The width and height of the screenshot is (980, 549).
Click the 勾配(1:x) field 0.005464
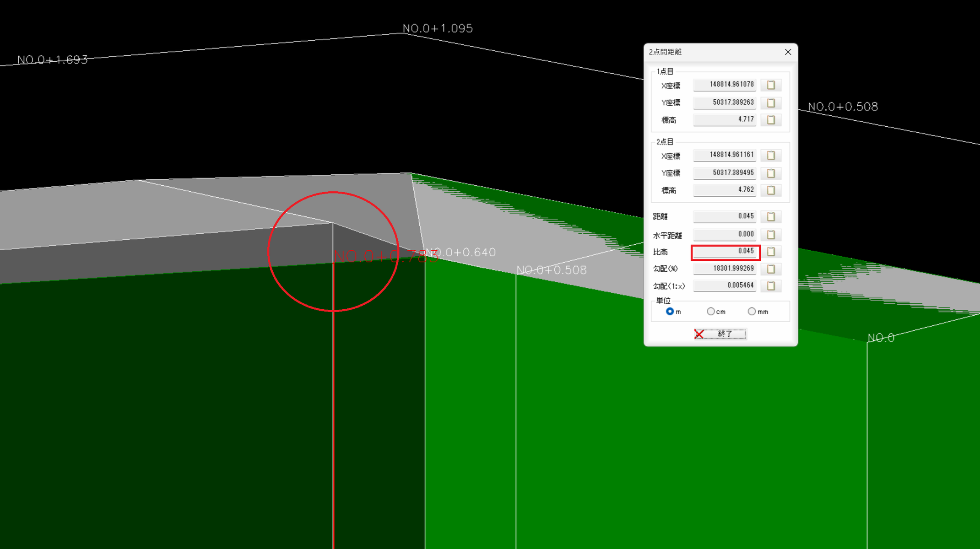(x=725, y=285)
